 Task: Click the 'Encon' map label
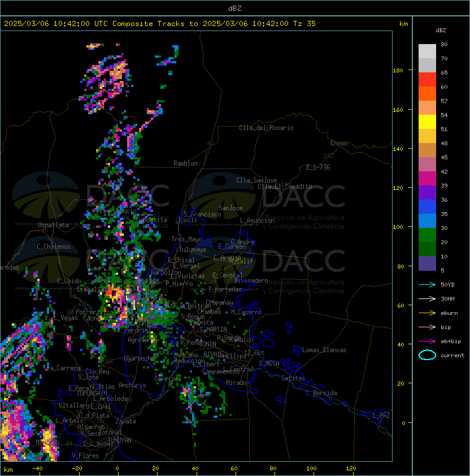(339, 143)
